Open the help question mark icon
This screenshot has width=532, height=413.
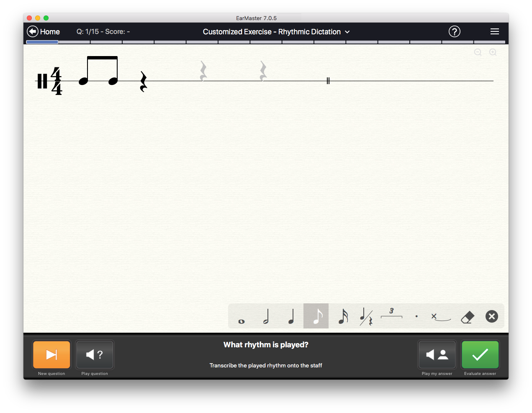(x=455, y=31)
